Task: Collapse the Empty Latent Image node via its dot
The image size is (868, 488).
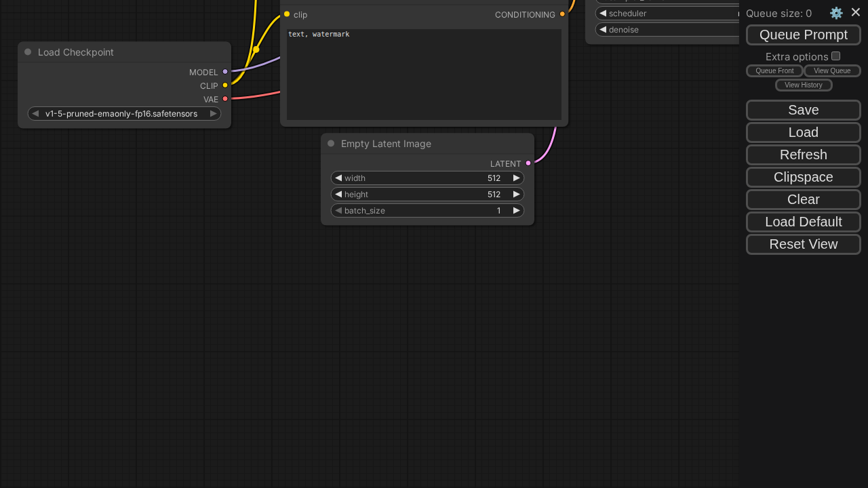Action: point(331,144)
